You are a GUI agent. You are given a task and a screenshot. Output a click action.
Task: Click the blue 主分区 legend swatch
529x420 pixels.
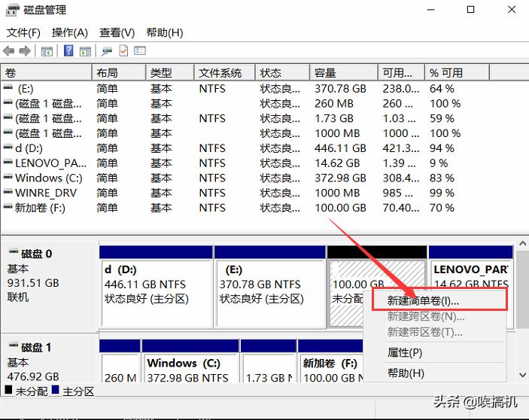pos(56,390)
